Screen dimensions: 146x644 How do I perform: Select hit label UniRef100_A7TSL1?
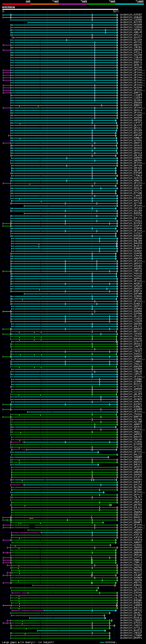131,628
